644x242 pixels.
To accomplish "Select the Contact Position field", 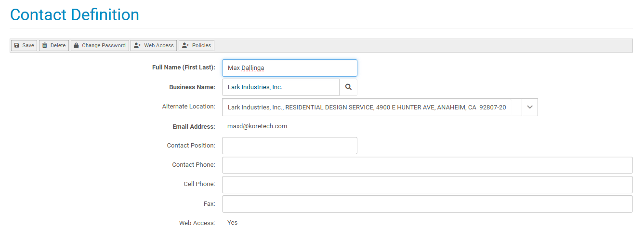I will (289, 146).
